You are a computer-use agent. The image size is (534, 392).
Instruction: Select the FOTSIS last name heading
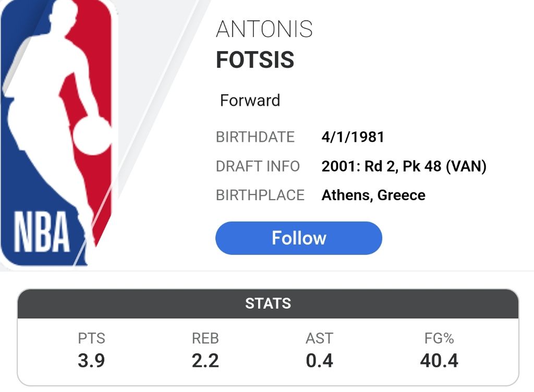tap(255, 60)
